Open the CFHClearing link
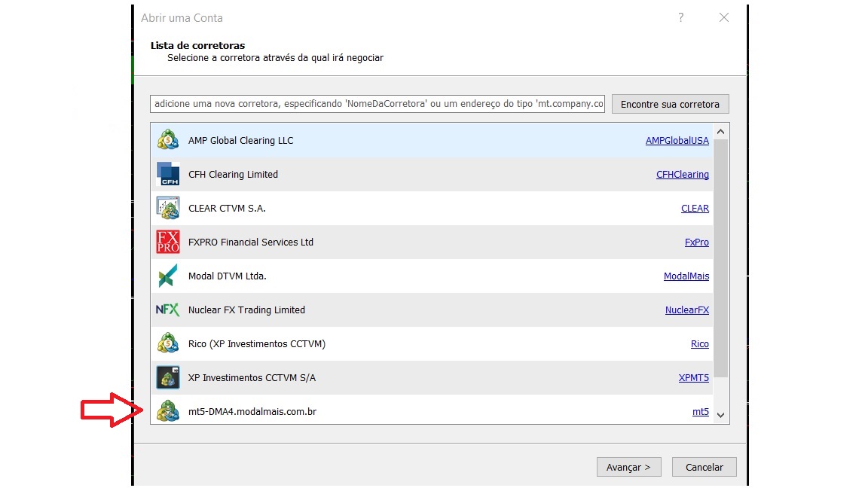 [x=682, y=175]
